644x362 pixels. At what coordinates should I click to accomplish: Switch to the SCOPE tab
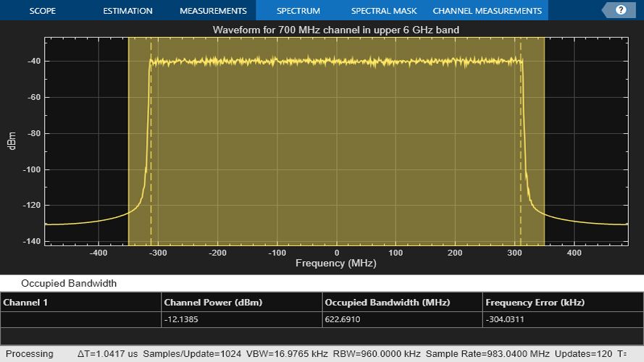pyautogui.click(x=43, y=11)
